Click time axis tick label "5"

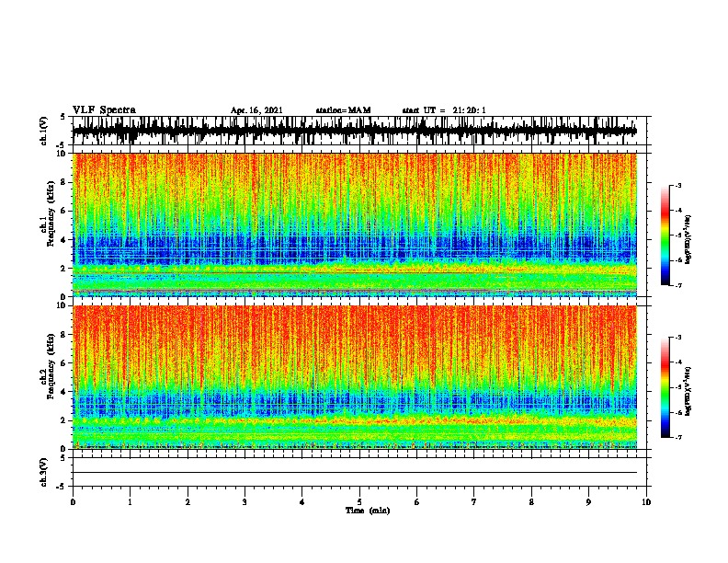pos(359,502)
